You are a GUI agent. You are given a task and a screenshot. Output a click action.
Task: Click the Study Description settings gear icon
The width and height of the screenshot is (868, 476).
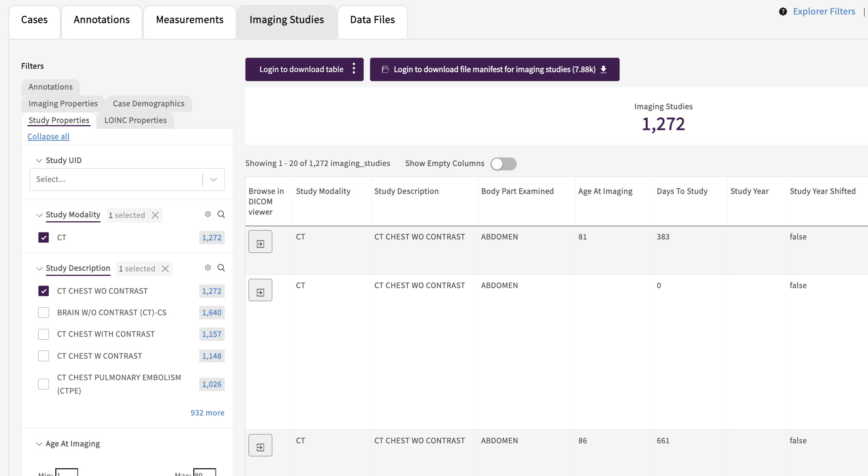[208, 268]
